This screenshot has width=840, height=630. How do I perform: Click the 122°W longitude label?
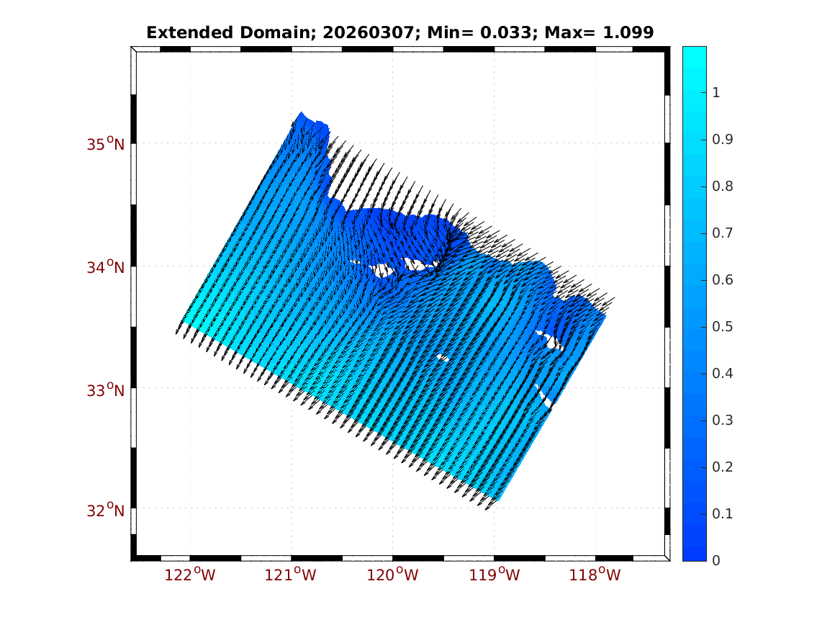pyautogui.click(x=191, y=575)
